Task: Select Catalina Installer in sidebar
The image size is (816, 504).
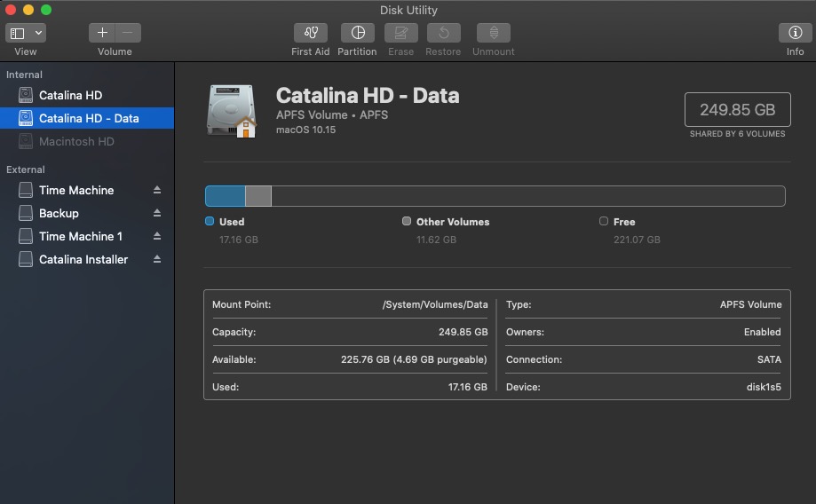Action: click(x=83, y=259)
